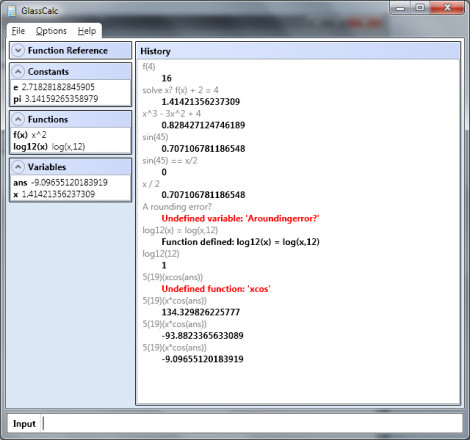Click Function defined: log12(x) message
Image resolution: width=470 pixels, height=440 pixels.
pos(240,242)
